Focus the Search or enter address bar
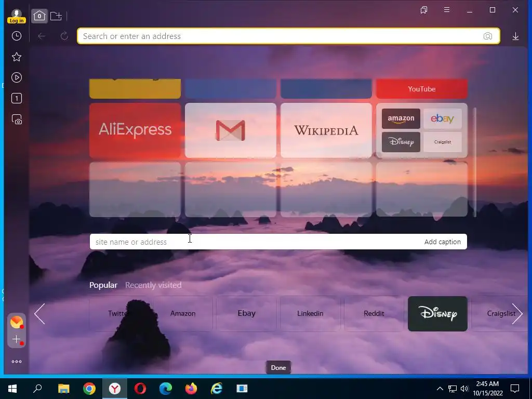Image resolution: width=532 pixels, height=399 pixels. (x=288, y=36)
